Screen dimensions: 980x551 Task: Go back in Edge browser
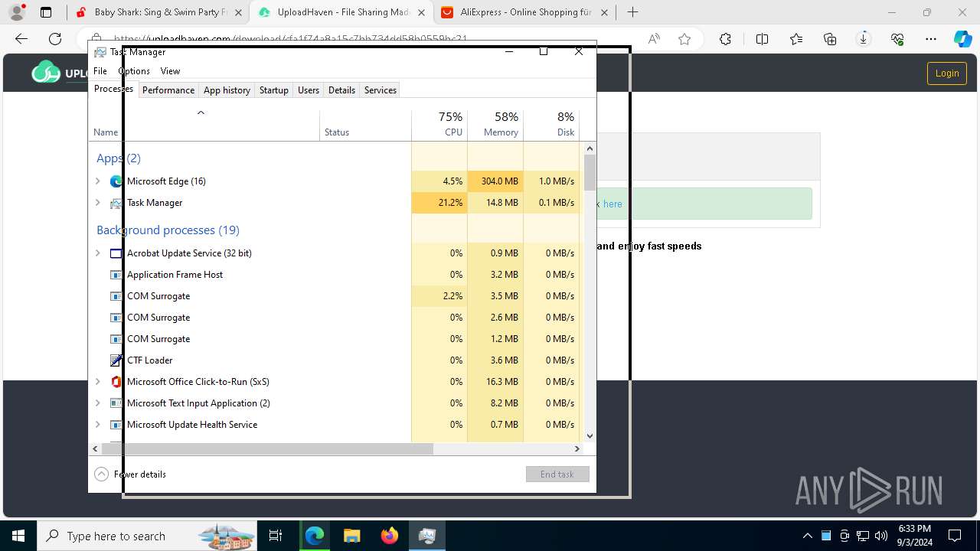(21, 39)
